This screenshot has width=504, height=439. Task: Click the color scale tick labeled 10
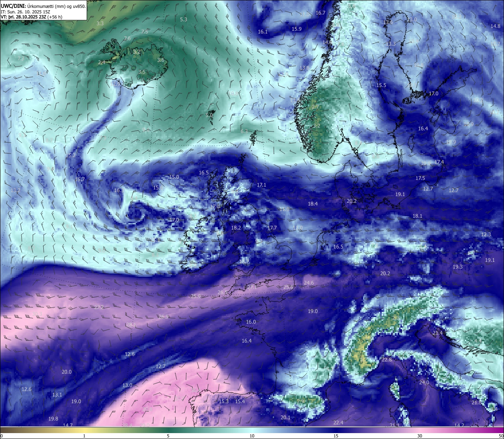point(252,435)
